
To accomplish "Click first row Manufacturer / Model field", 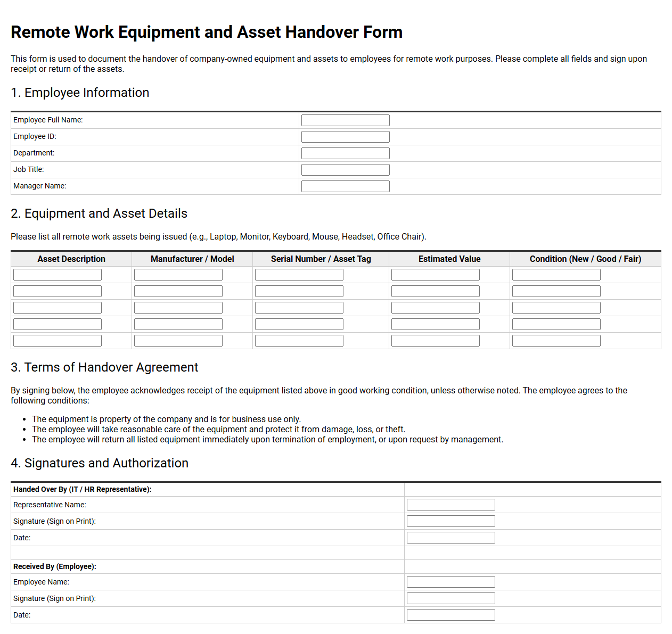I will pos(178,275).
